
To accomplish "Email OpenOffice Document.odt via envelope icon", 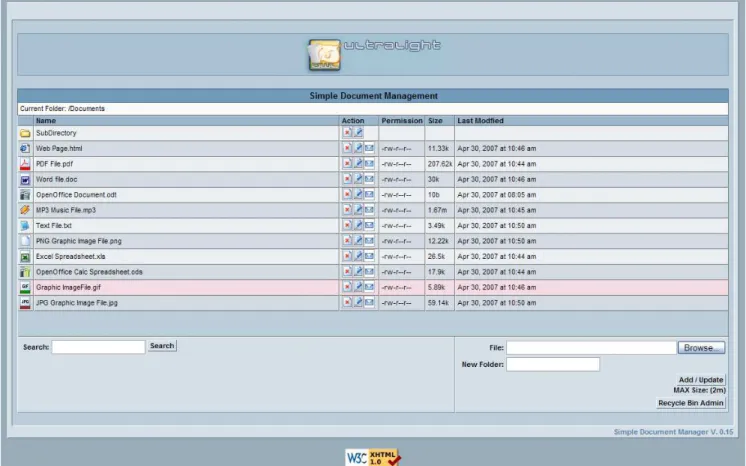I will tap(369, 194).
